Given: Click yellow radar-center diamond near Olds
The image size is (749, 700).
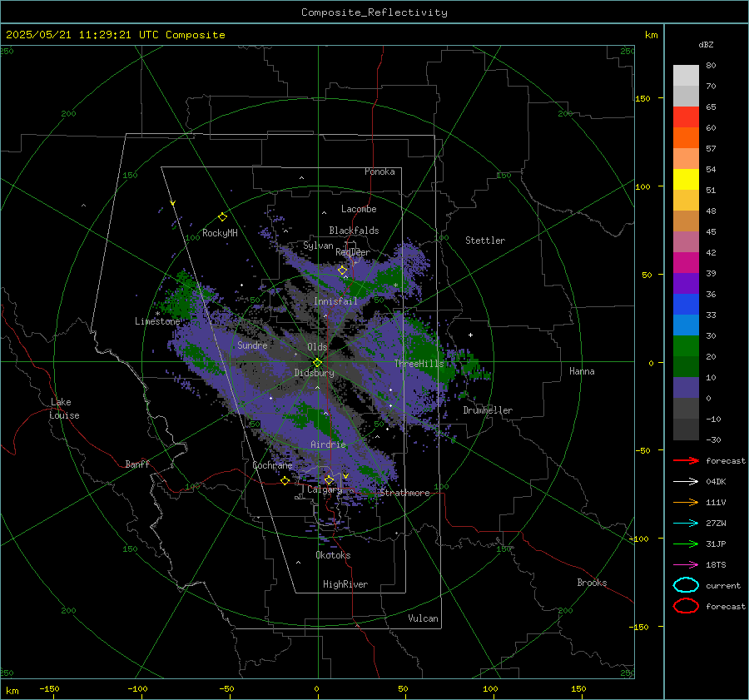Looking at the screenshot, I should 317,363.
